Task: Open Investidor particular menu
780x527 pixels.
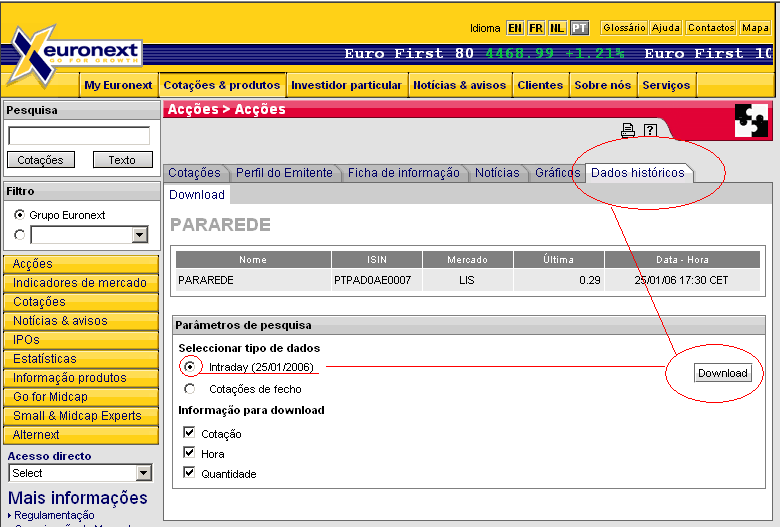Action: (346, 85)
